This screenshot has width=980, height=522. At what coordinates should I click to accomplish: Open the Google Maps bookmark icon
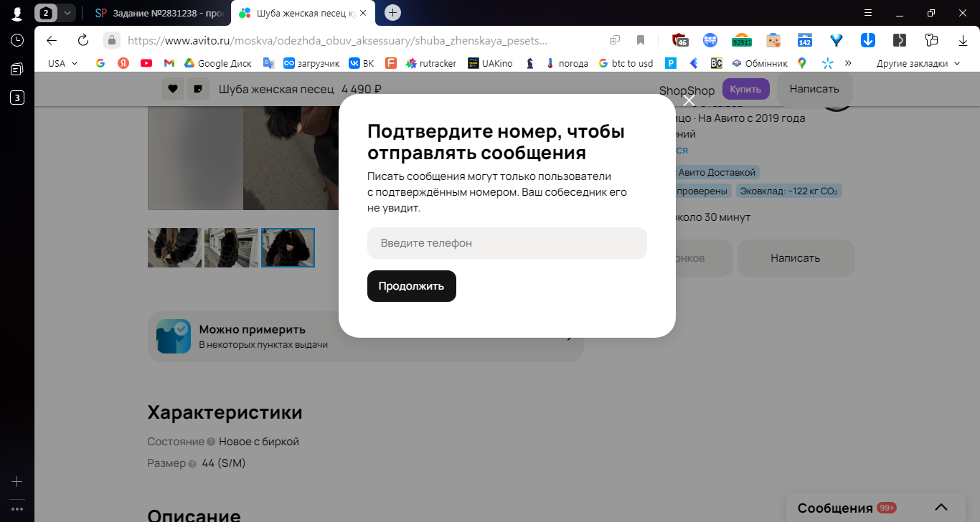(802, 63)
